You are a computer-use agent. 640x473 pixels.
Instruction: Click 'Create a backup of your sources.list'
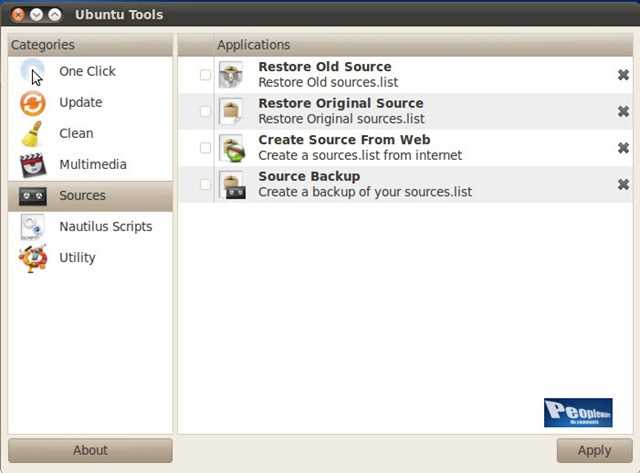click(365, 192)
